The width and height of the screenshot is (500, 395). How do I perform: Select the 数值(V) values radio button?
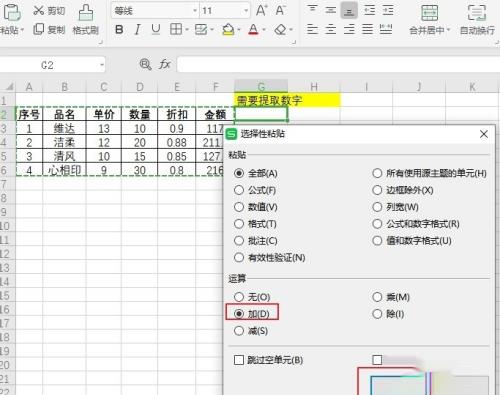pos(239,207)
